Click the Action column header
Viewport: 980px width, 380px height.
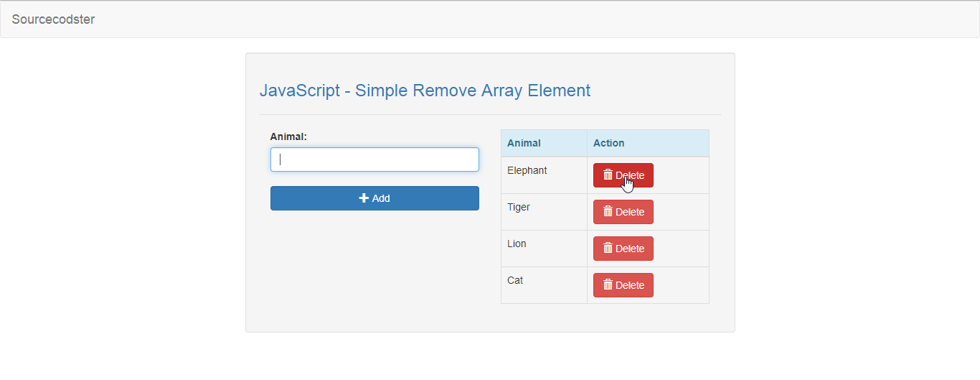648,143
